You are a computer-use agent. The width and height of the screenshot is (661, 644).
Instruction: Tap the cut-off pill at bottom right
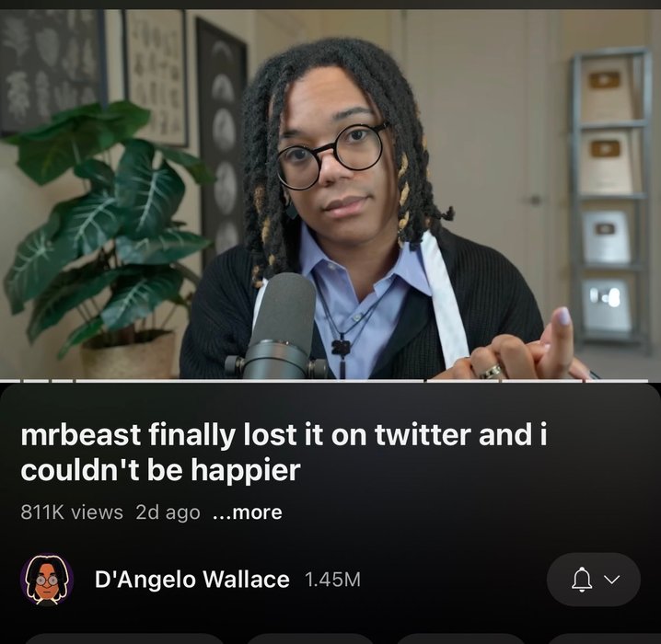point(603,638)
